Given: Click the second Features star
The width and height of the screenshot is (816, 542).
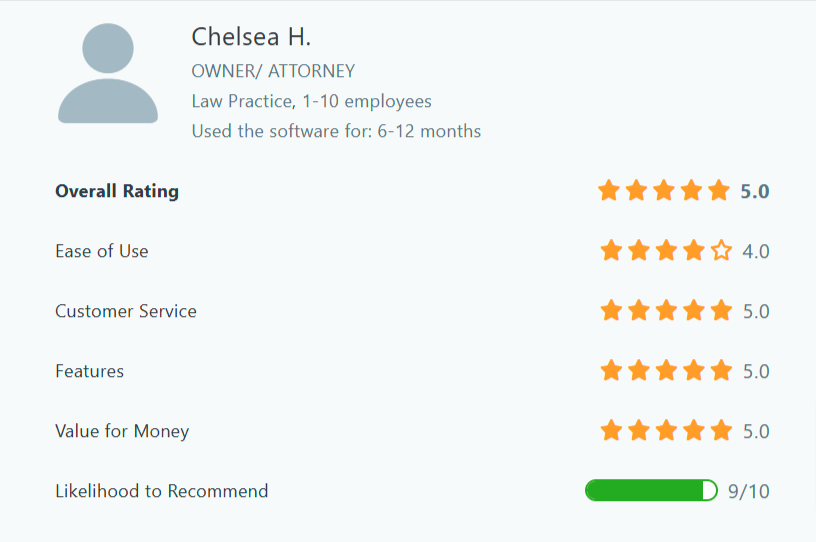Looking at the screenshot, I should coord(639,371).
